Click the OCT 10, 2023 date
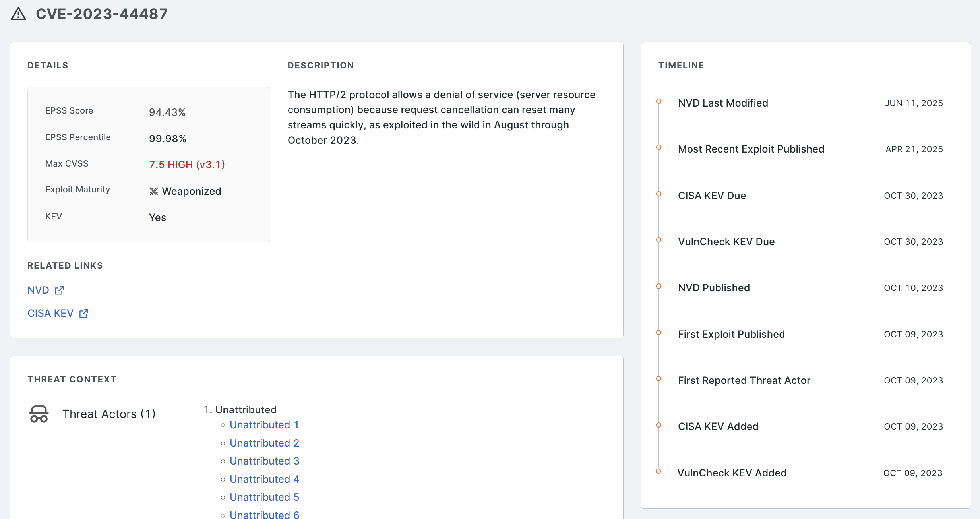Viewport: 980px width, 519px height. pos(913,288)
